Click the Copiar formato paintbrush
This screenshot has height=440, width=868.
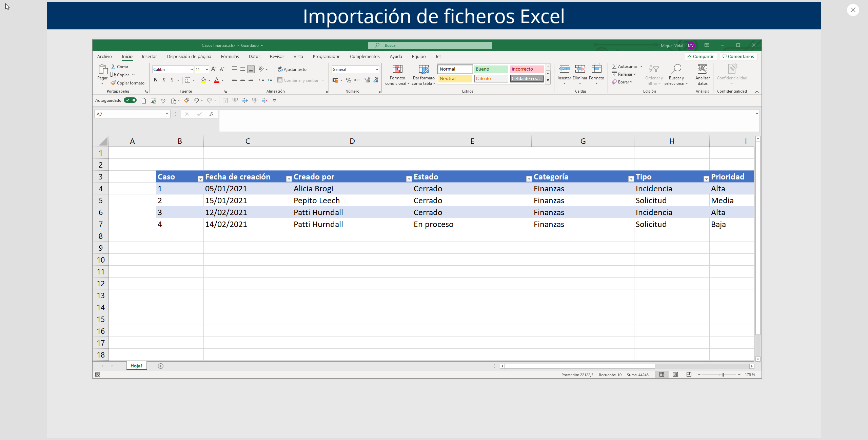(114, 83)
